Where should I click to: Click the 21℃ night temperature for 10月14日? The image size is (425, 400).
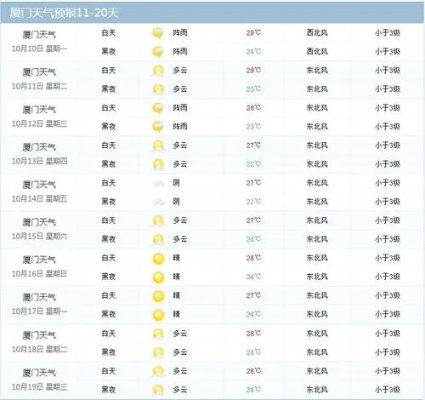tap(253, 202)
